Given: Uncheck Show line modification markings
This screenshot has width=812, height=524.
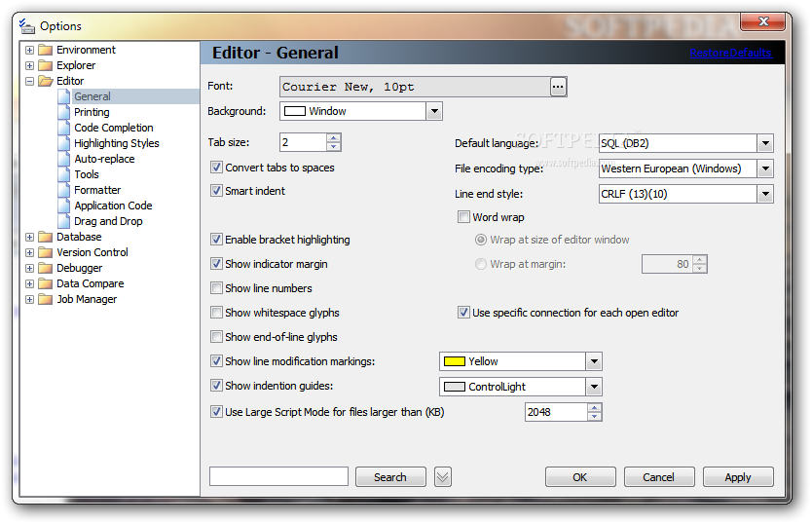Looking at the screenshot, I should tap(216, 361).
